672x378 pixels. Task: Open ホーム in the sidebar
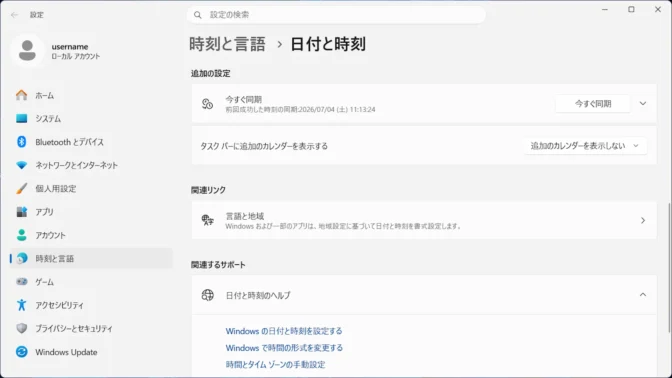pyautogui.click(x=91, y=95)
